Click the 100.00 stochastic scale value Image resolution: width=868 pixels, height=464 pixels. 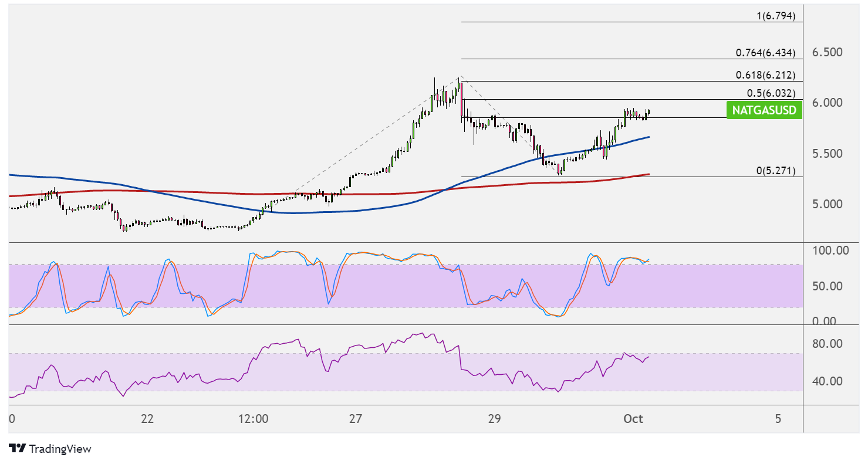tap(829, 250)
